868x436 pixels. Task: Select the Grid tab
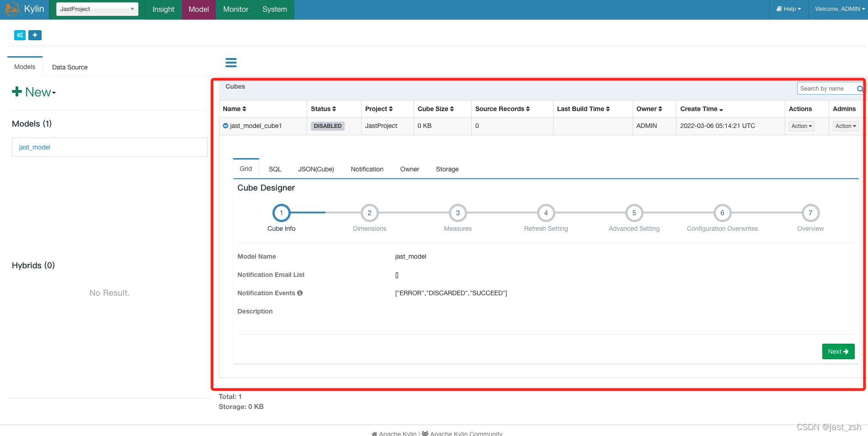[x=246, y=169]
